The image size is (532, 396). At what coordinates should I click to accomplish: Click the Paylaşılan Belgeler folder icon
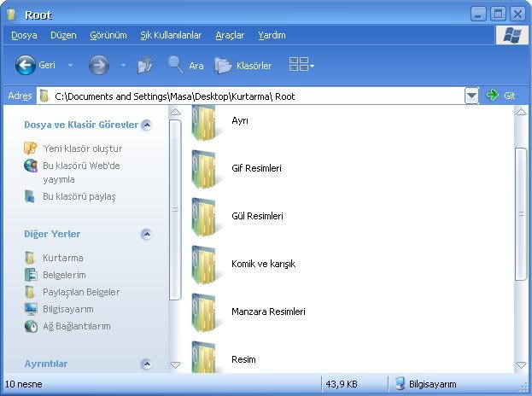coord(30,292)
